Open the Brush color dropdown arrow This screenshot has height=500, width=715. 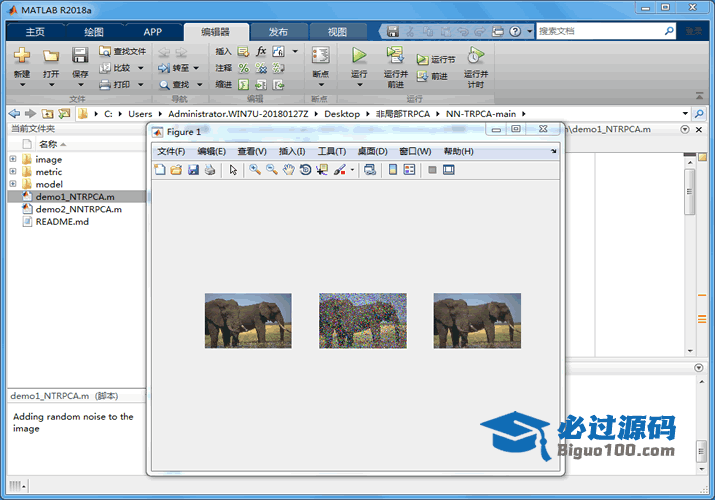coord(352,170)
